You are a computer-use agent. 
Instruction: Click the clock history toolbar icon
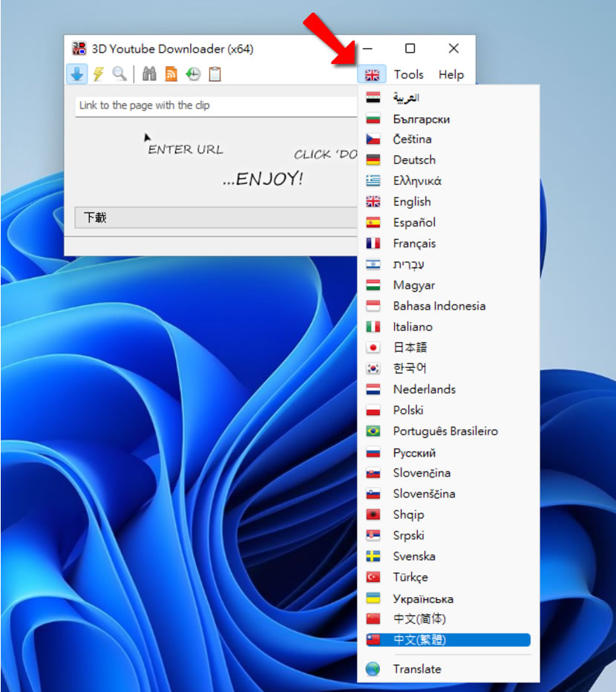click(x=193, y=74)
